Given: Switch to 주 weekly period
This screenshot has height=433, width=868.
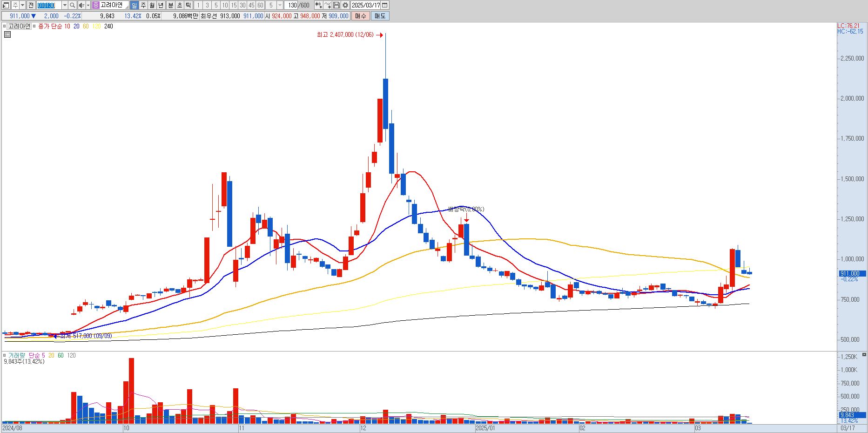Looking at the screenshot, I should (143, 5).
